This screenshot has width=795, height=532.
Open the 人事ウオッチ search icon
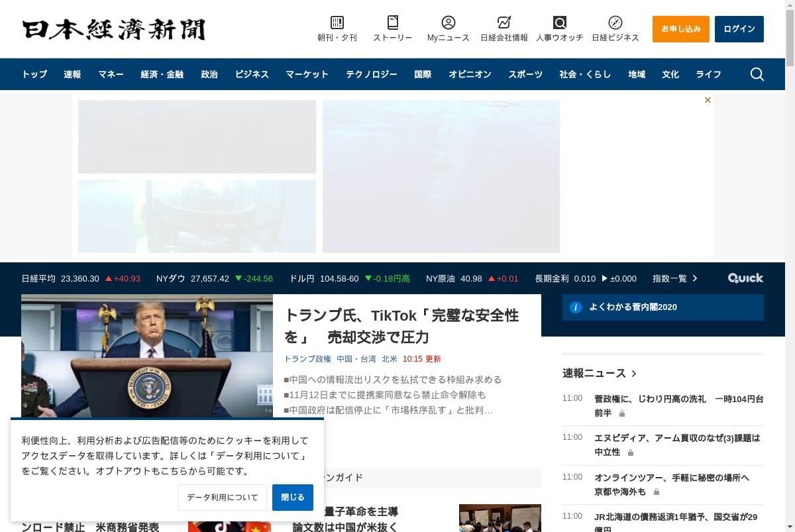click(560, 23)
